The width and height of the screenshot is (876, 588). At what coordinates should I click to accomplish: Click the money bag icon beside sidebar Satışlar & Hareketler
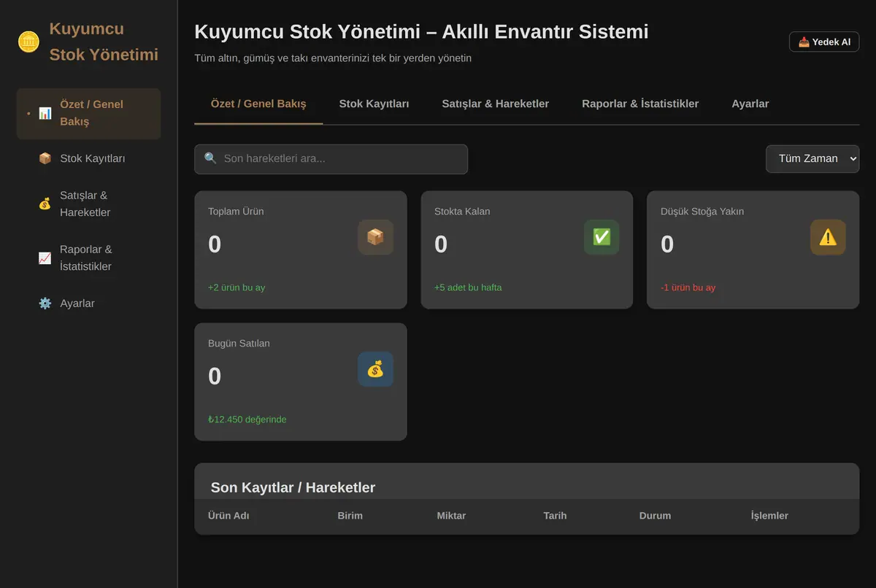click(x=45, y=204)
